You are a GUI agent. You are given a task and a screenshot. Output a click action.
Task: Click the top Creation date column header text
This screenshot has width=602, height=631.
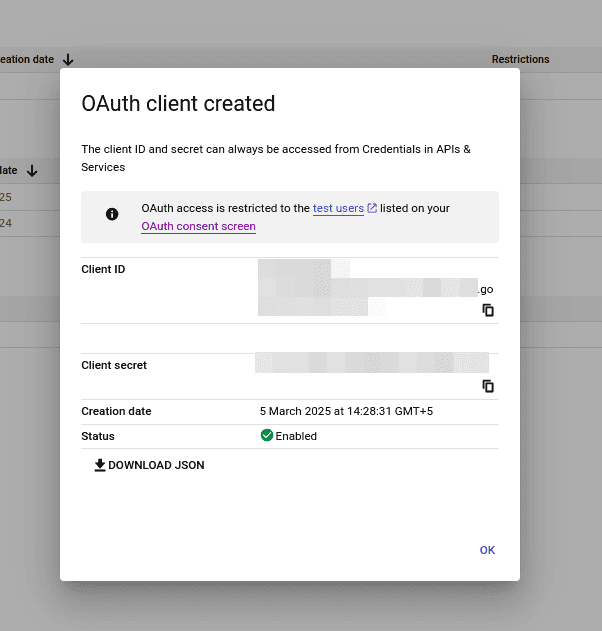coord(26,60)
